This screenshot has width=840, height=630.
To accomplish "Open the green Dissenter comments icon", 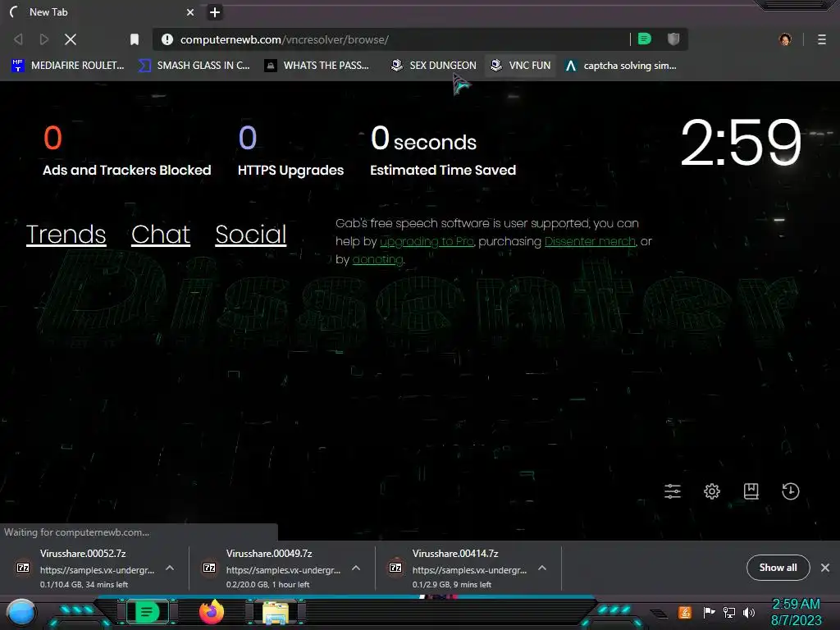I will pyautogui.click(x=645, y=39).
